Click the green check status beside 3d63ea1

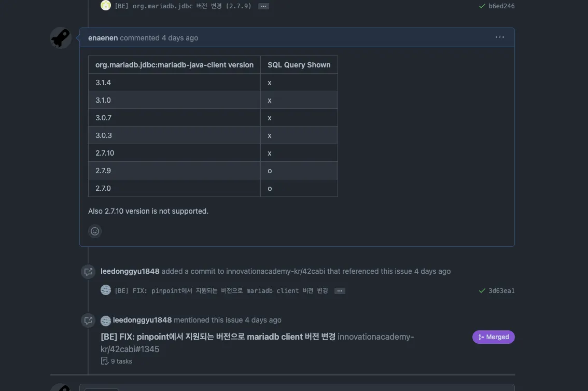[x=483, y=291]
